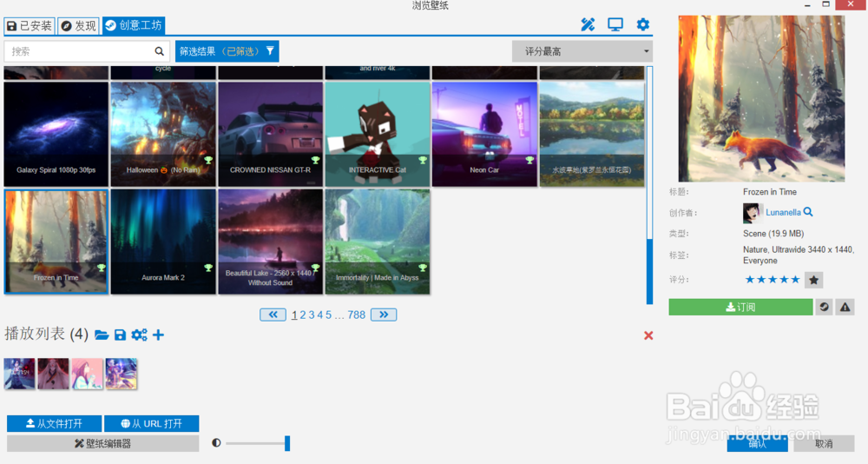868x464 pixels.
Task: Open the settings gear icon
Action: tap(642, 24)
